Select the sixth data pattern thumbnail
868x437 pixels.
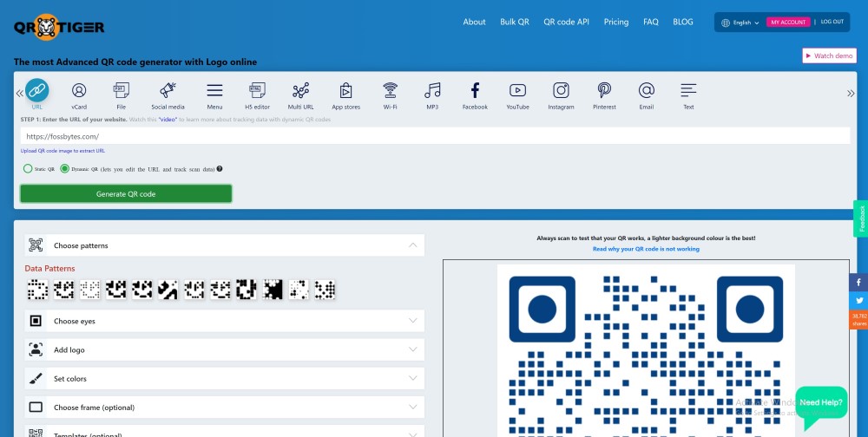click(x=168, y=290)
